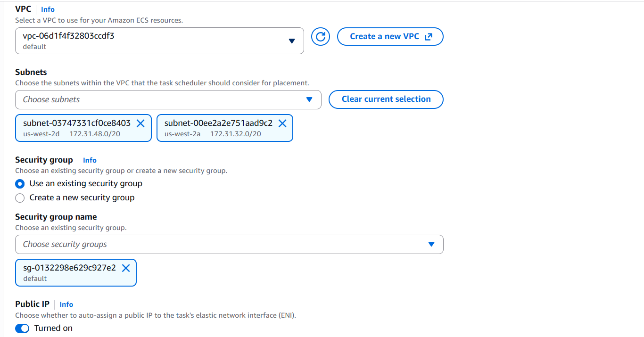Viewport: 644px width, 337px height.
Task: Click Clear current selection
Action: point(386,99)
